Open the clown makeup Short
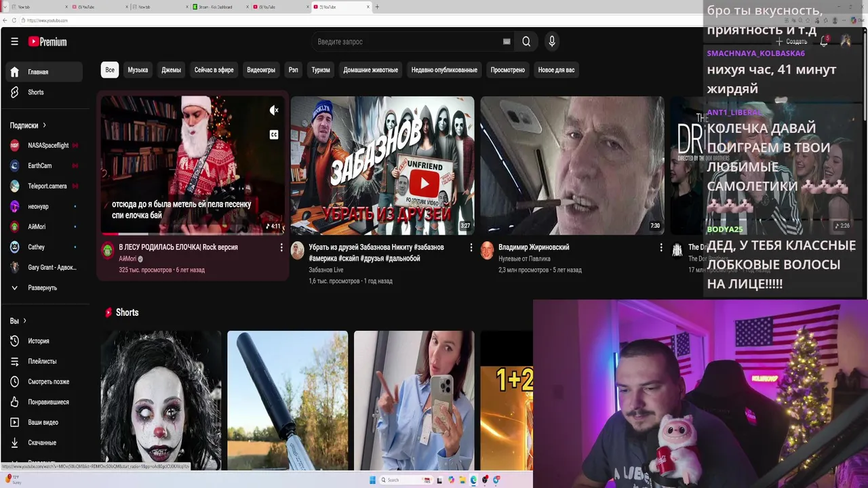This screenshot has height=488, width=868. [161, 400]
